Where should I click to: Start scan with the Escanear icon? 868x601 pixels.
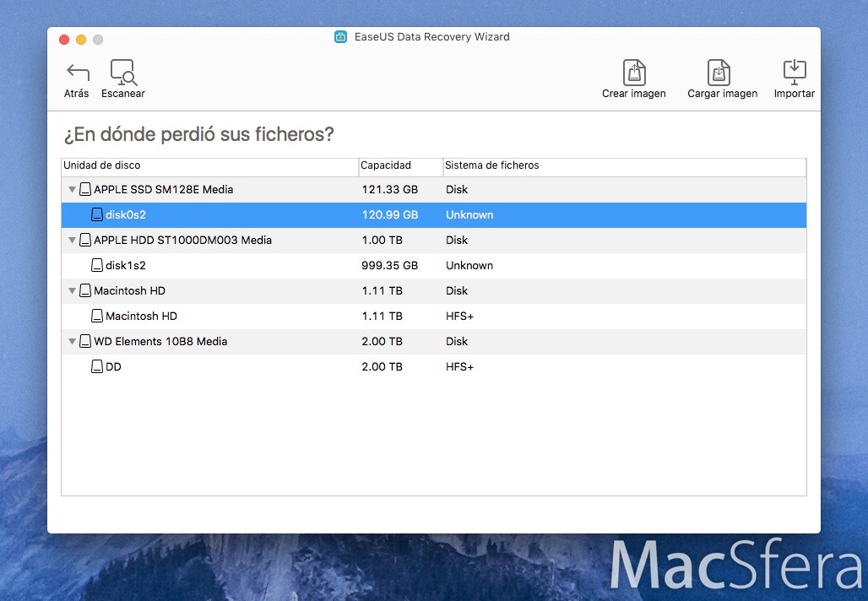click(123, 73)
